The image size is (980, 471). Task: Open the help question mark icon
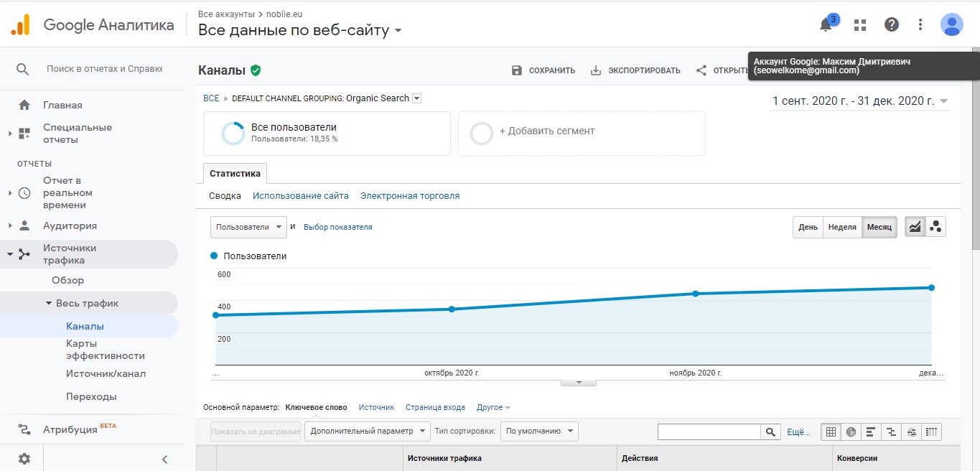tap(892, 24)
